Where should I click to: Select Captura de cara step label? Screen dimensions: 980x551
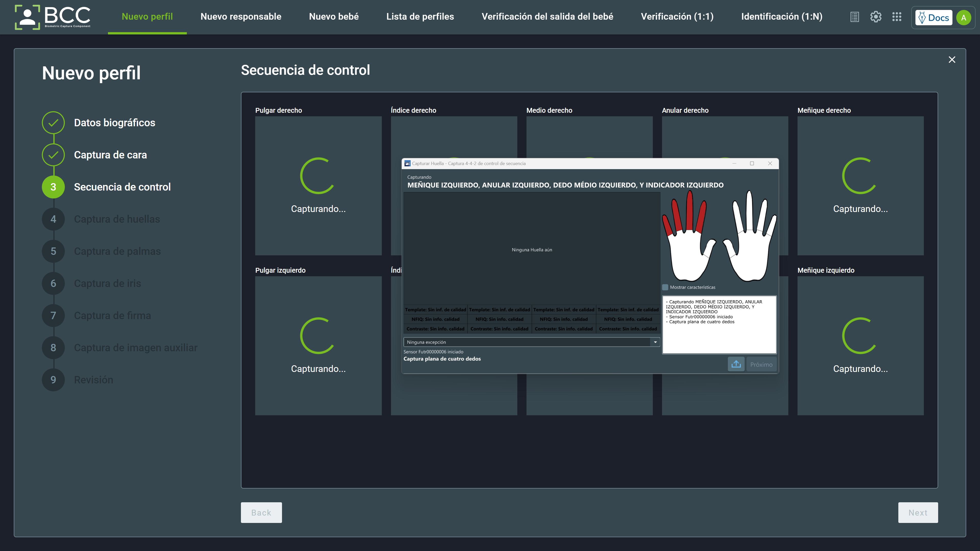click(110, 155)
